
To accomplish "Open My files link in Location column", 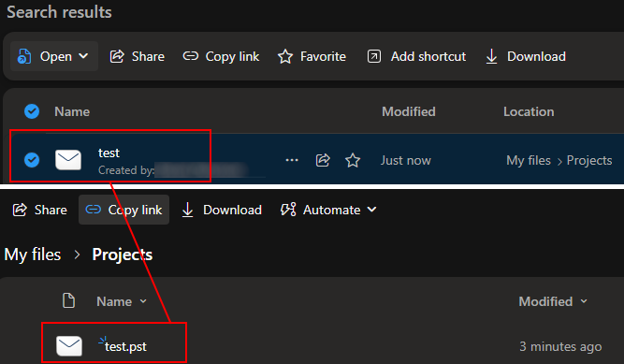I will click(529, 160).
